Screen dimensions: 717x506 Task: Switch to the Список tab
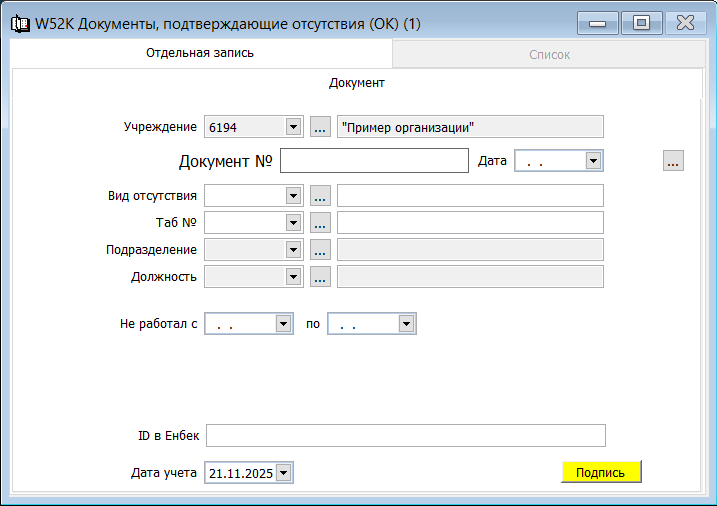tap(549, 55)
